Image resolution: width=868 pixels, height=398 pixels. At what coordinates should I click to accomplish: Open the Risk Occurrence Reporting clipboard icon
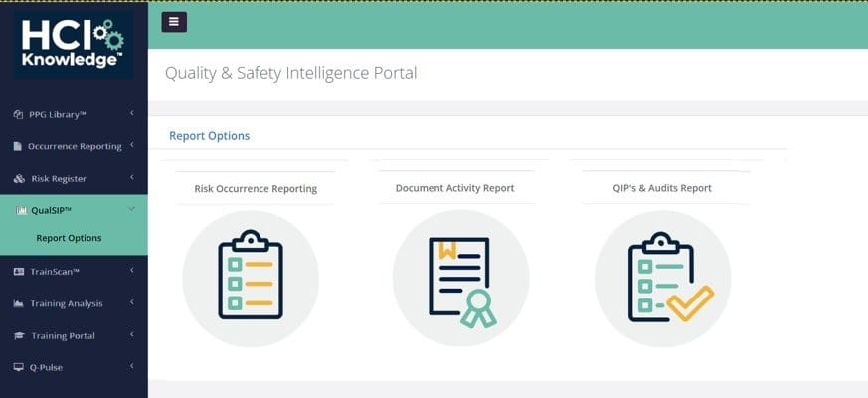251,279
